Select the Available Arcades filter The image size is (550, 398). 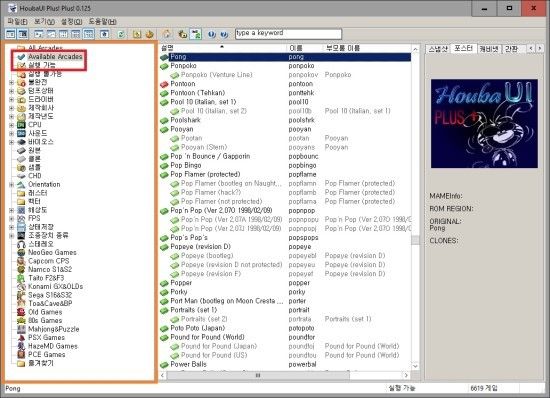click(55, 56)
